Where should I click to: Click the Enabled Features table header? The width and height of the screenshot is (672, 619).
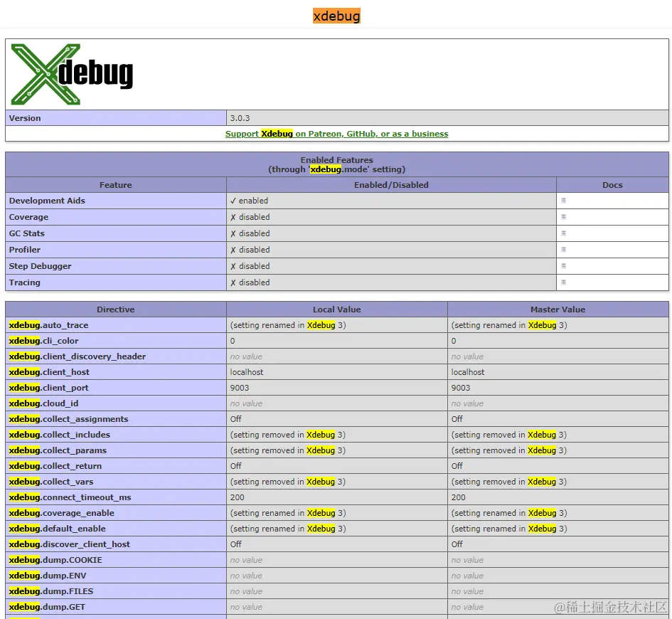[336, 164]
